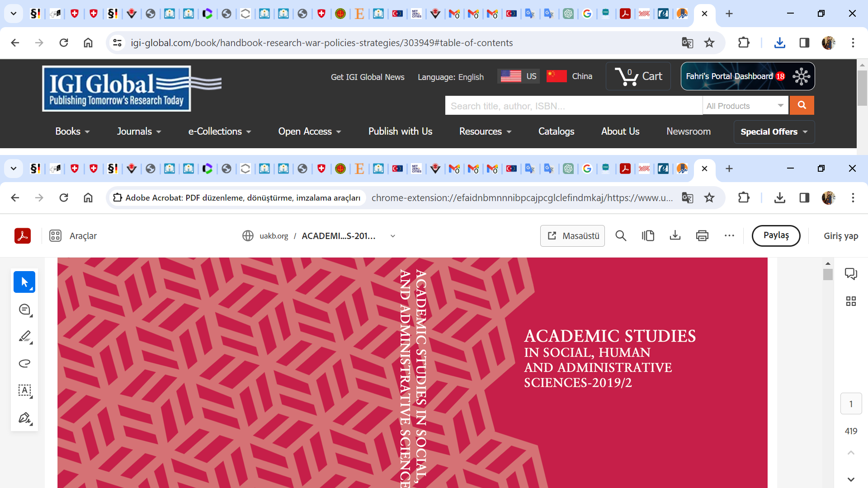Open Chrome menu three dots in bottom window
Screen dimensions: 868x488
pos(853,198)
